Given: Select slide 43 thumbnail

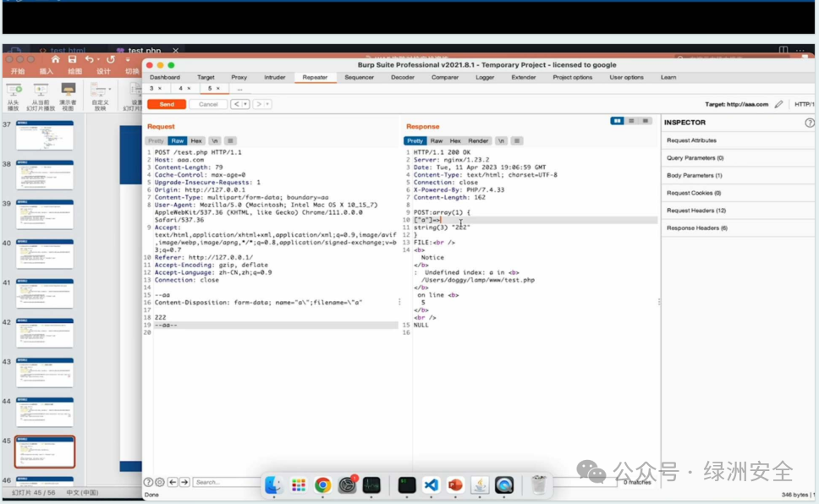Looking at the screenshot, I should (44, 372).
